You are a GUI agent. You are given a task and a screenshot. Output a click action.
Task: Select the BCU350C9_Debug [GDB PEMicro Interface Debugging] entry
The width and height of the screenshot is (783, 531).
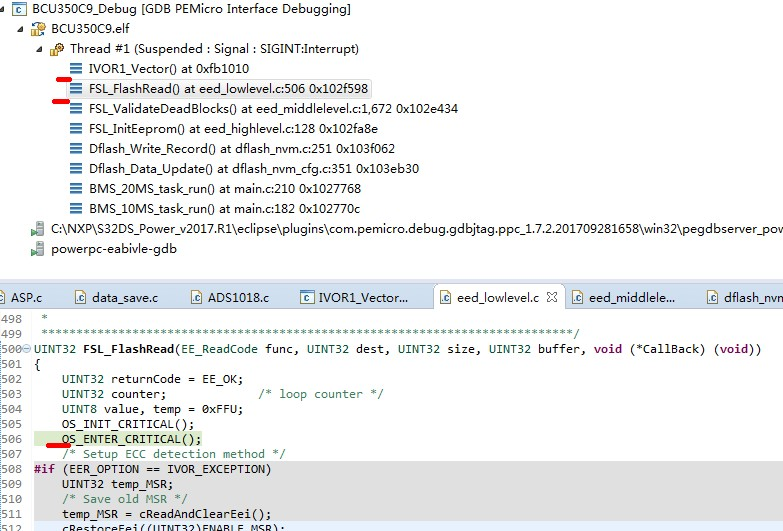point(191,9)
